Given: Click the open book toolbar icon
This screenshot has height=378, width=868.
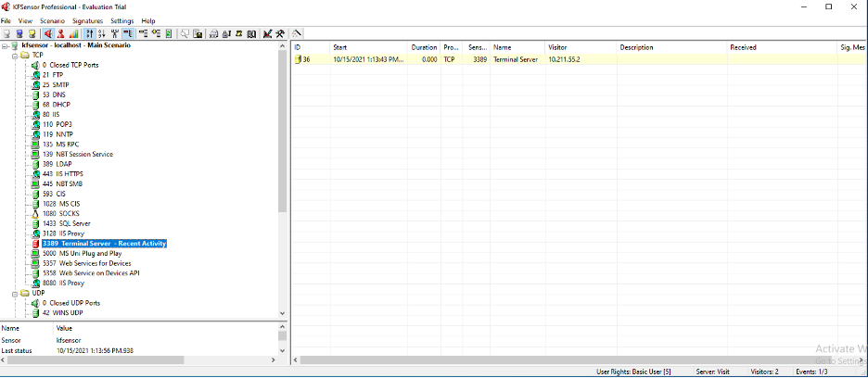Looking at the screenshot, I should click(x=251, y=33).
